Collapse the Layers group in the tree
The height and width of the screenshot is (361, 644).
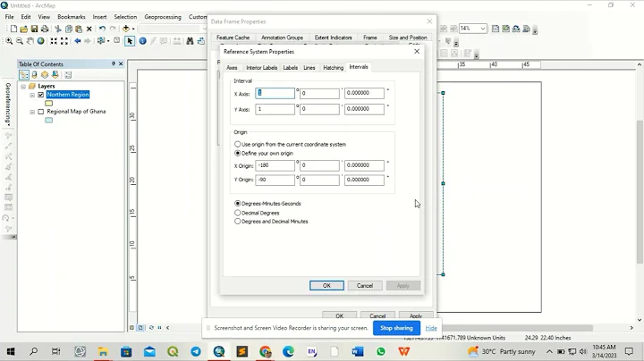point(23,86)
